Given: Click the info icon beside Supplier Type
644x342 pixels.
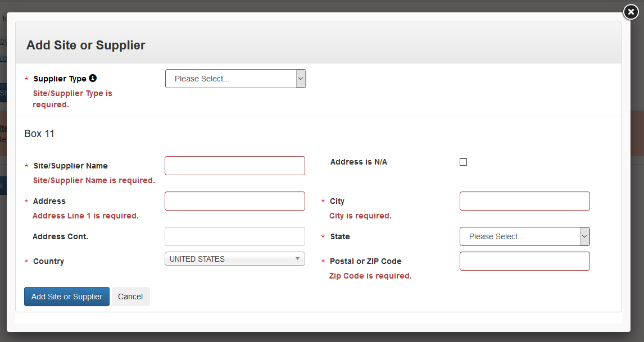Looking at the screenshot, I should 93,78.
